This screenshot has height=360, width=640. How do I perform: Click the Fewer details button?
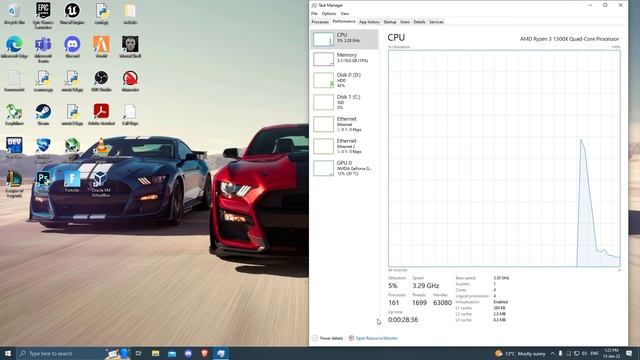point(327,338)
